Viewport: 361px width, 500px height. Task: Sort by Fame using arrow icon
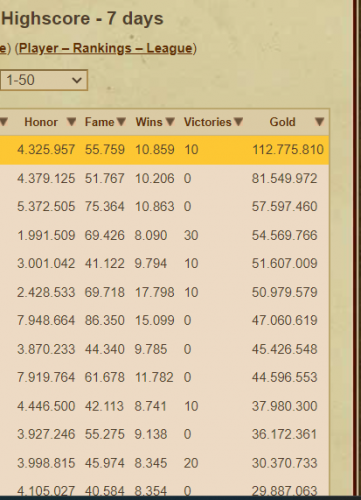tap(121, 122)
